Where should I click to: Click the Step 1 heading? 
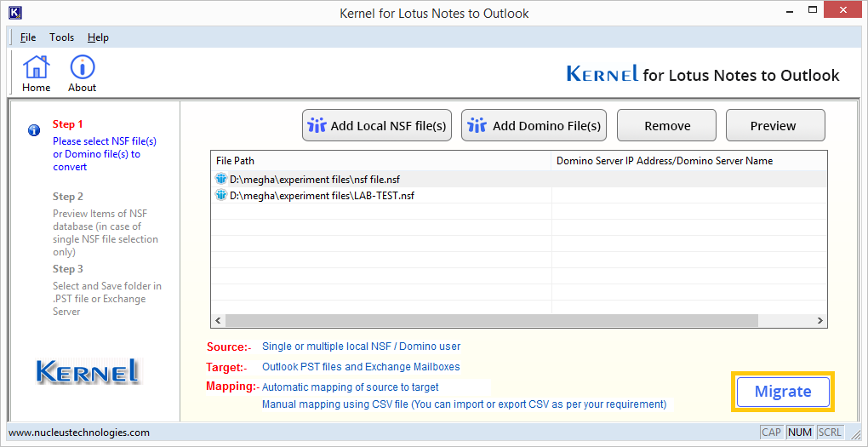tap(67, 124)
